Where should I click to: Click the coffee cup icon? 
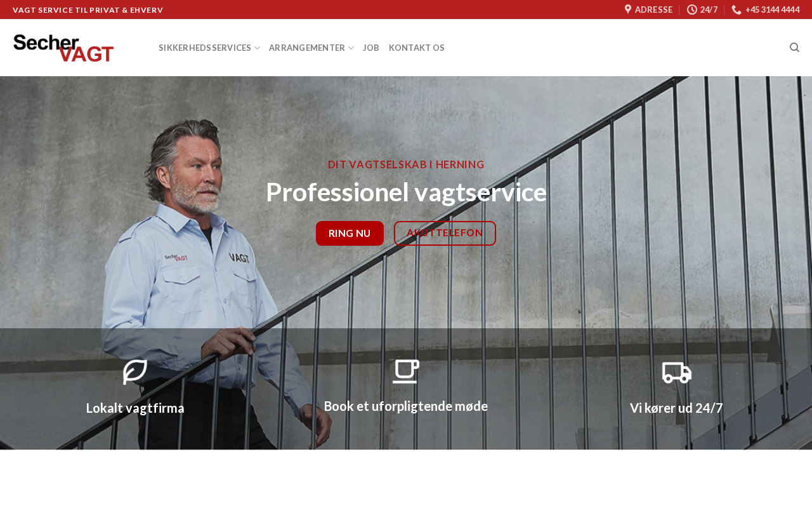(406, 371)
